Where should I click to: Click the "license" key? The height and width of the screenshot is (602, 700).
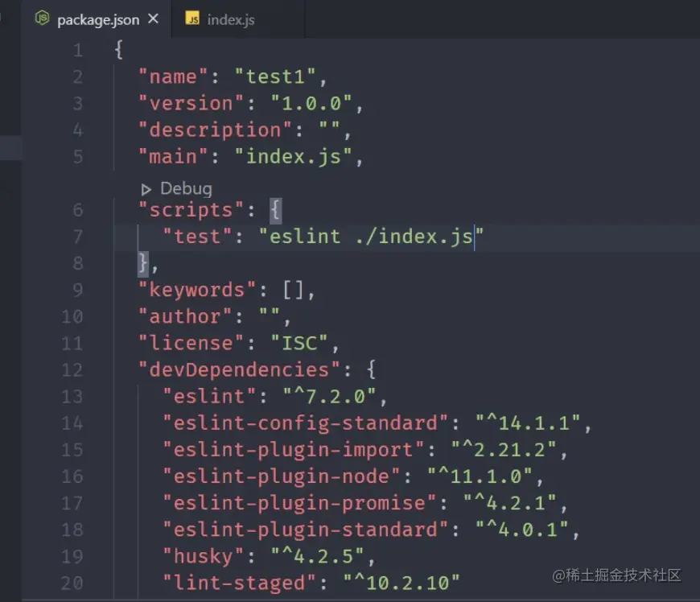pos(191,344)
